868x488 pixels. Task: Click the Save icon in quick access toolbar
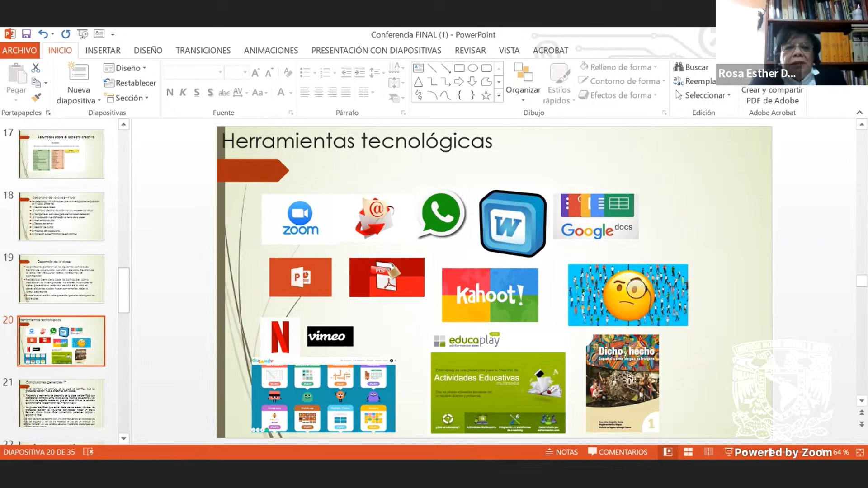coord(26,34)
